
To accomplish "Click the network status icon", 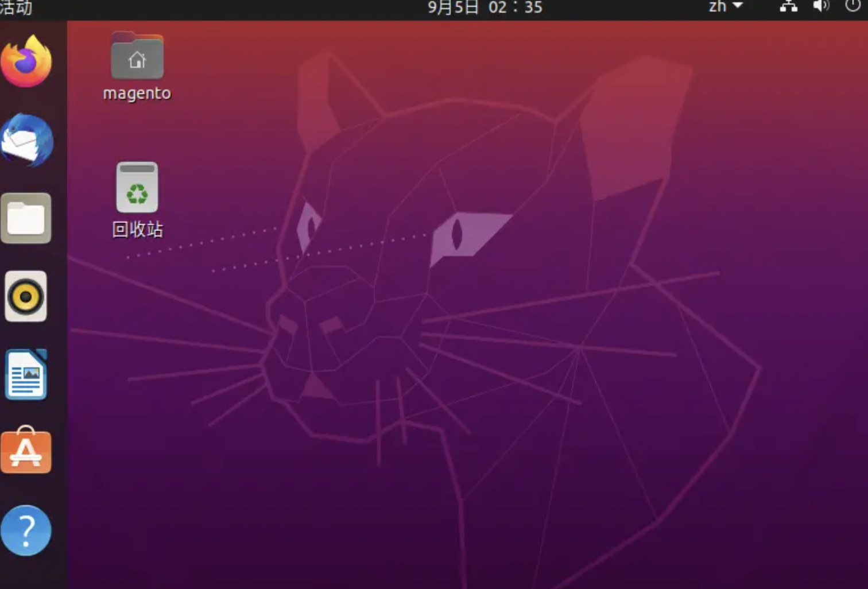I will point(789,6).
